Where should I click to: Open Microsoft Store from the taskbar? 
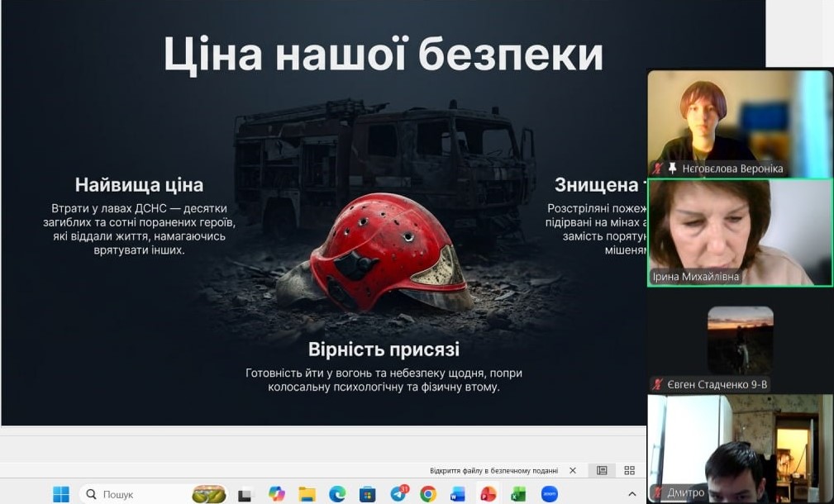click(367, 494)
